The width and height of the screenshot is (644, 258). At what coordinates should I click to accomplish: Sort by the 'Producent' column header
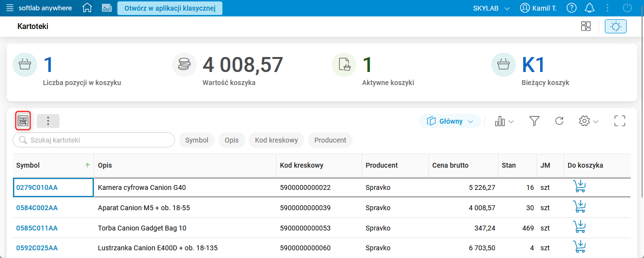tap(395, 165)
